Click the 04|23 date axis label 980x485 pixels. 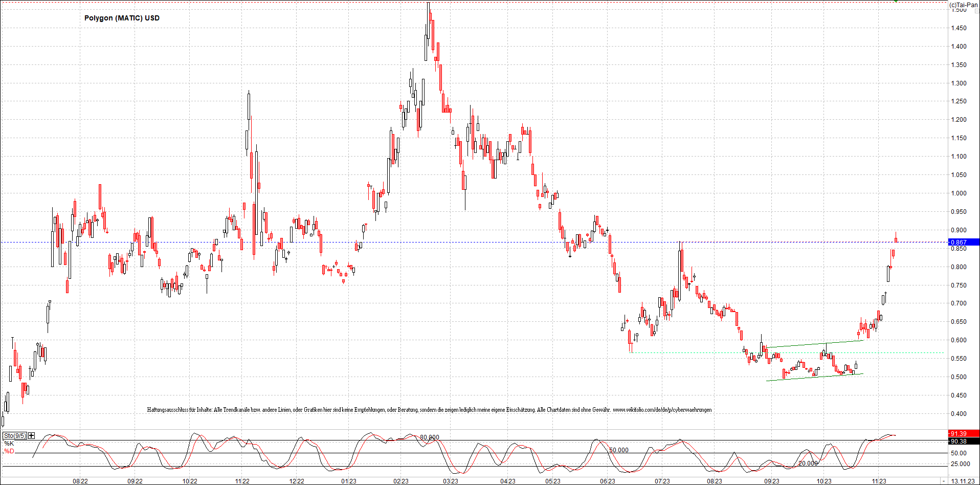point(508,481)
